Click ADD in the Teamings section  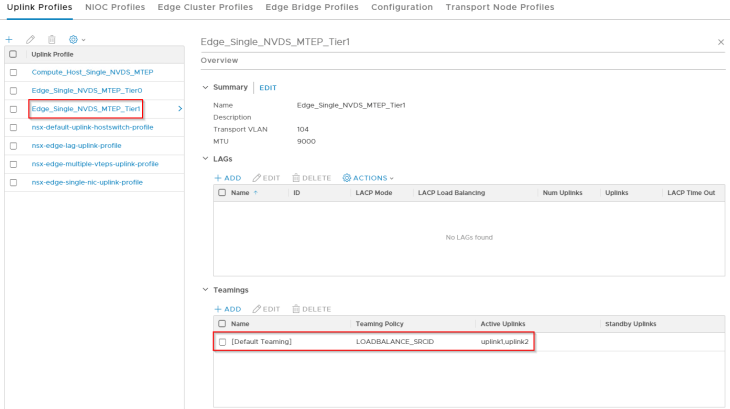[227, 309]
